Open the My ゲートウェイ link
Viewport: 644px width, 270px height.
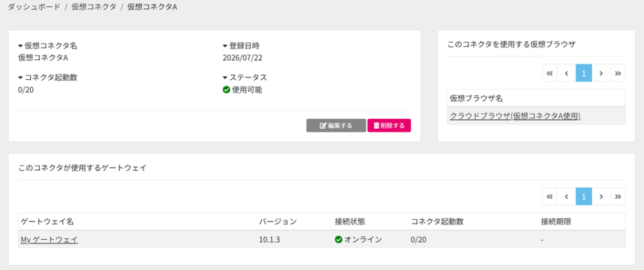pos(49,240)
